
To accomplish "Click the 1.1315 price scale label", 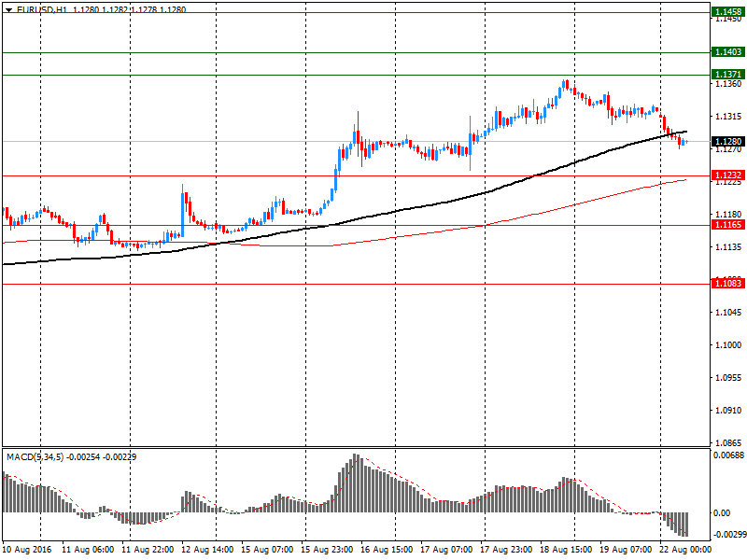I will pyautogui.click(x=728, y=117).
